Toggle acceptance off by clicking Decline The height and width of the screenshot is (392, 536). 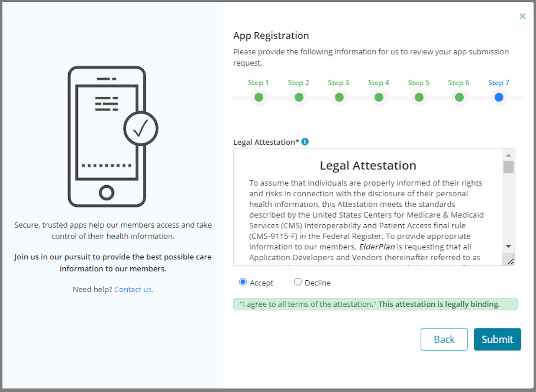(x=298, y=282)
